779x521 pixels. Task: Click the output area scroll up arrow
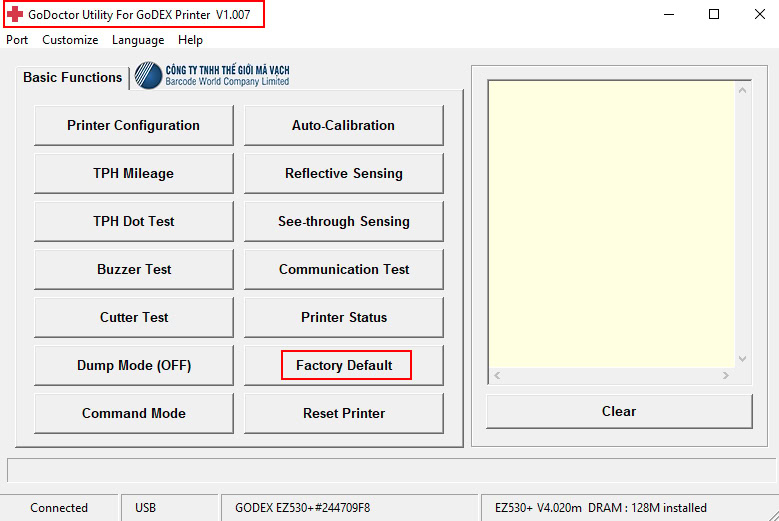[742, 90]
